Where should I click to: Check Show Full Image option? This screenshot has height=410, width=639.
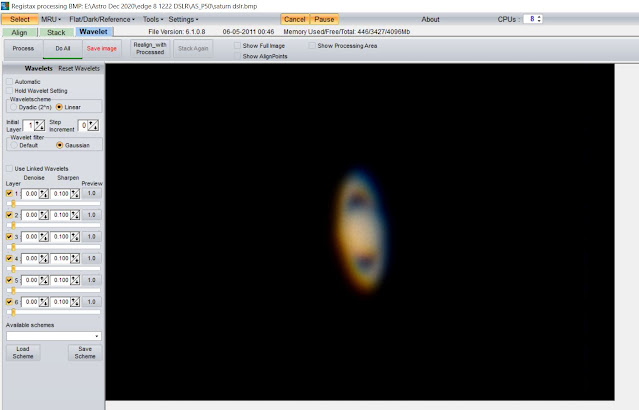point(237,45)
